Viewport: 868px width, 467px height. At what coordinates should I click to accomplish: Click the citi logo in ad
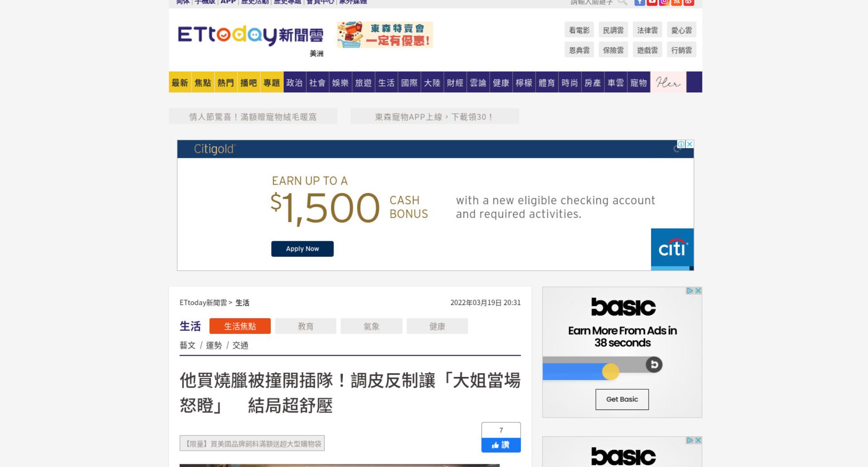(672, 249)
